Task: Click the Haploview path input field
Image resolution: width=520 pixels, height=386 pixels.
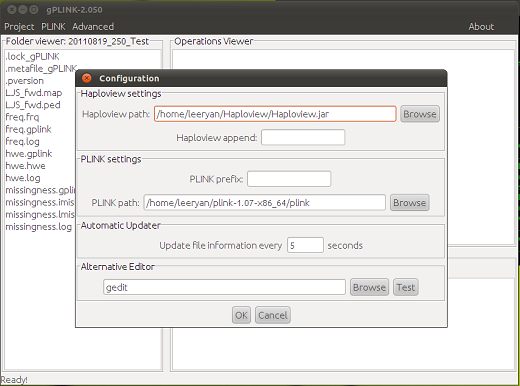Action: (275, 114)
